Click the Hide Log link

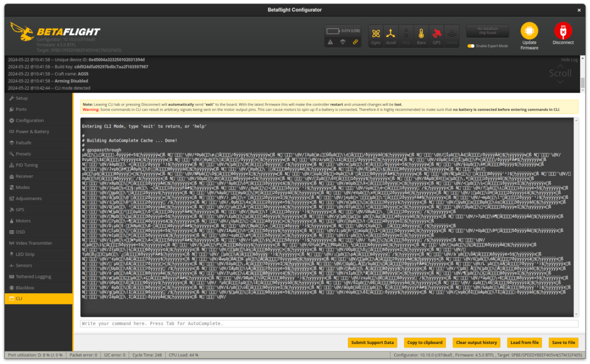click(569, 60)
